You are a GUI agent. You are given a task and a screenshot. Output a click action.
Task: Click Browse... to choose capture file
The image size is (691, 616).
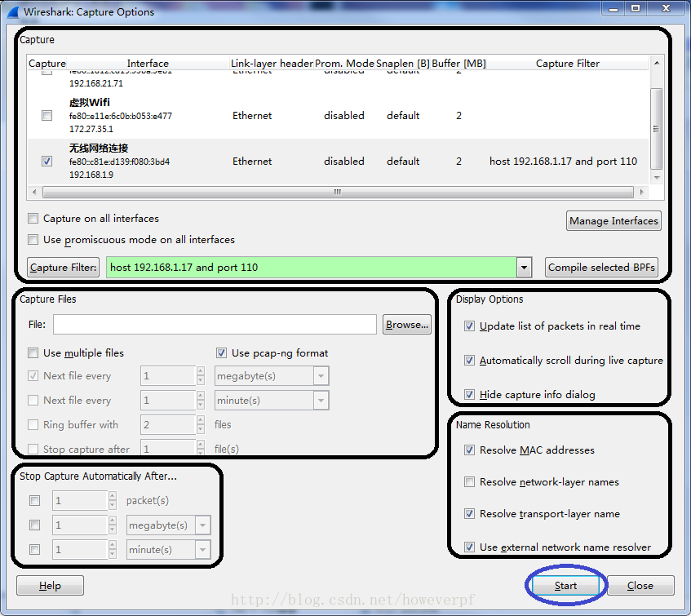pos(407,325)
